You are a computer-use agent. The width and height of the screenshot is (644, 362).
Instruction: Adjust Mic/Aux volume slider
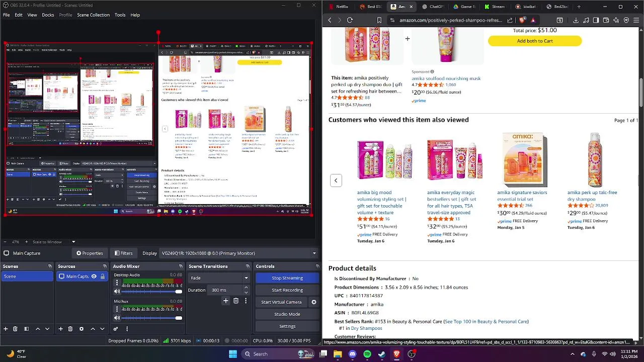[151, 318]
